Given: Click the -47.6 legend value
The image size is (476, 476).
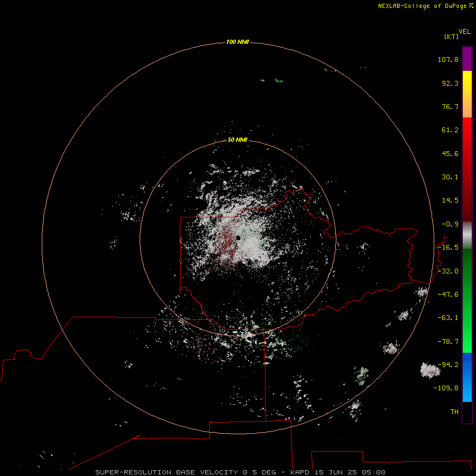Looking at the screenshot, I should 448,295.
